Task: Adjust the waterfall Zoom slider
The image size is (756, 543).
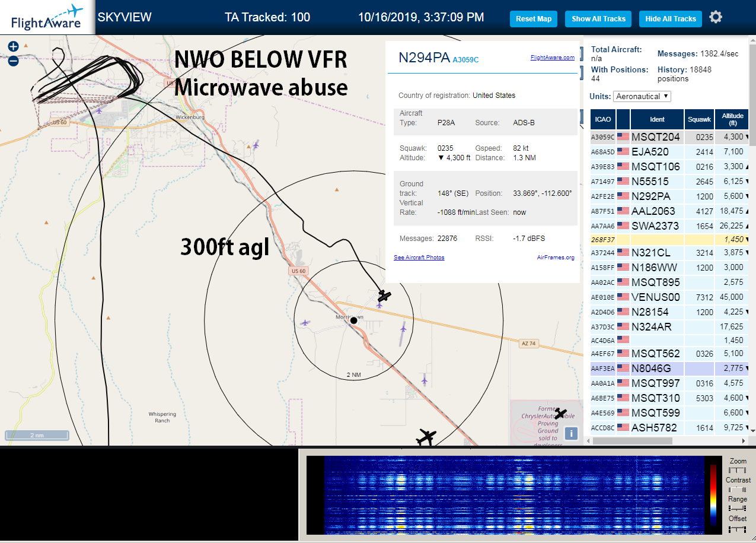Action: 737,470
